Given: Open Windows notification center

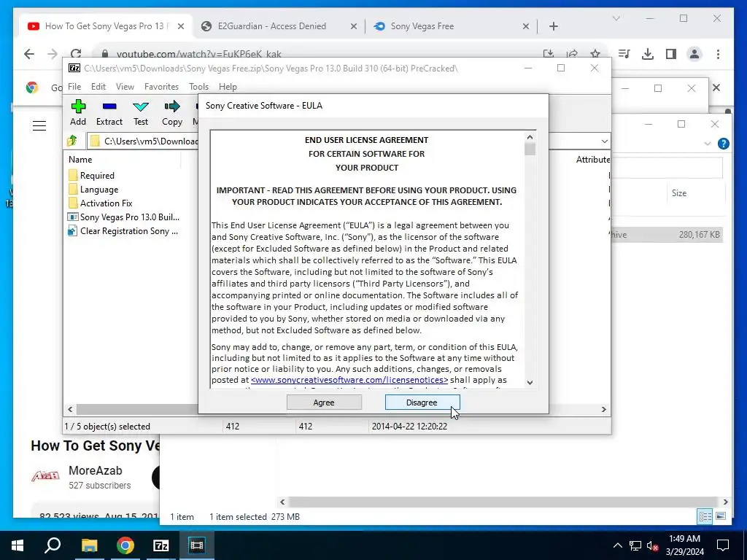Looking at the screenshot, I should click(723, 545).
